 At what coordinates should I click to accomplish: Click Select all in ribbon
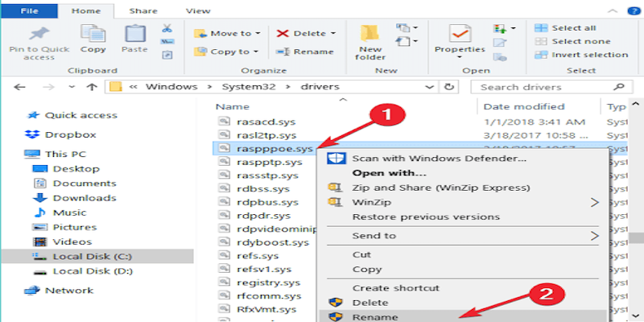(565, 28)
